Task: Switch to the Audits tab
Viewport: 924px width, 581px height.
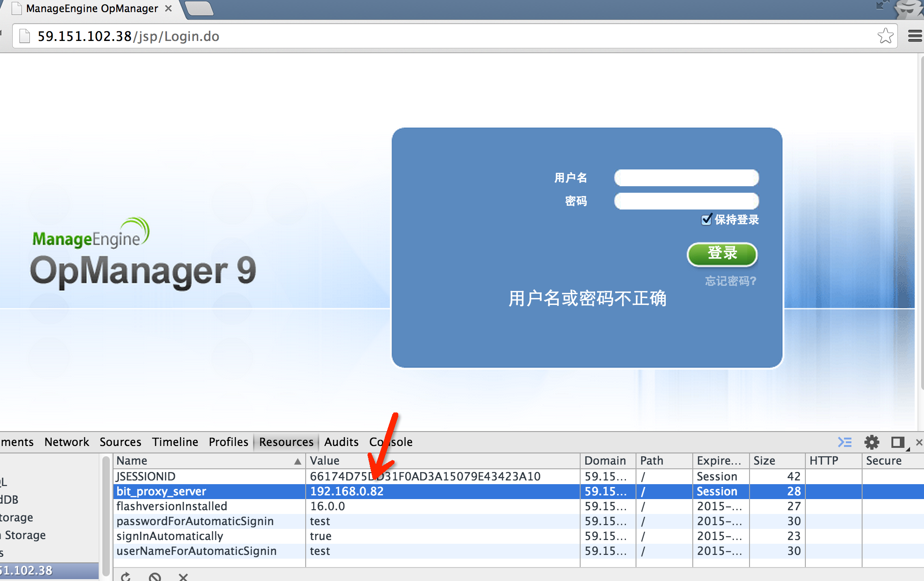Action: click(341, 442)
